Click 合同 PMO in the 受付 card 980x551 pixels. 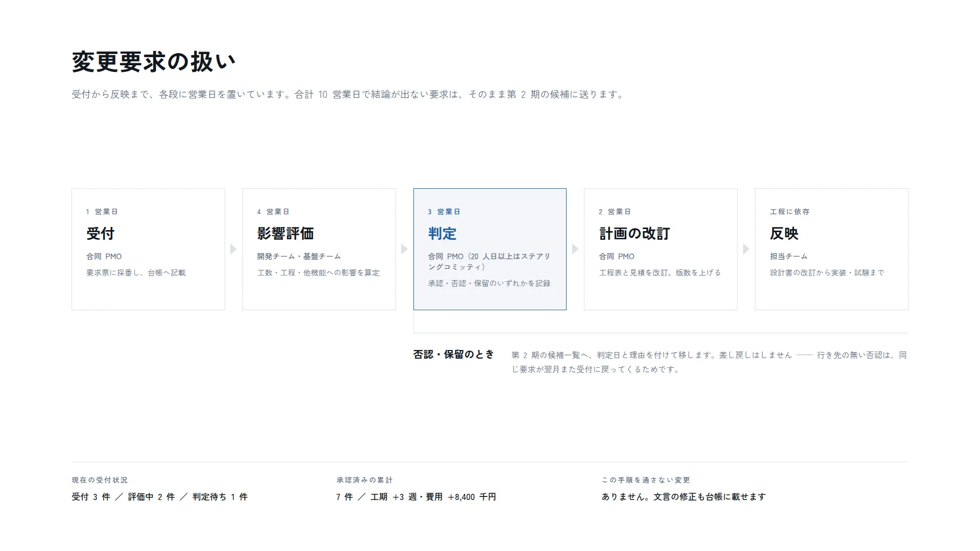pos(104,257)
